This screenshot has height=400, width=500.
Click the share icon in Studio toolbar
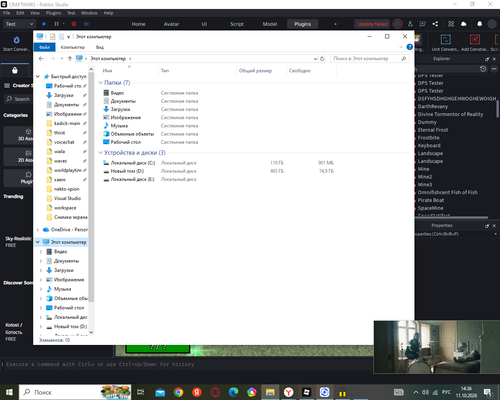click(435, 24)
